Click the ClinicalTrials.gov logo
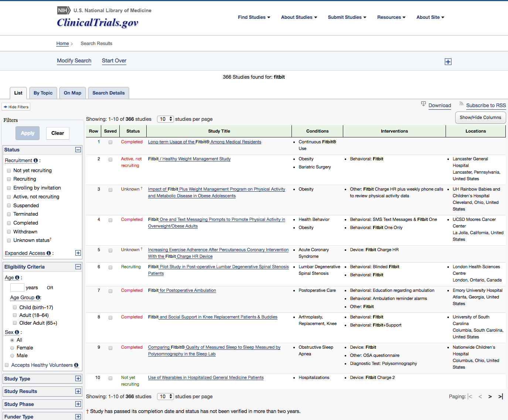The width and height of the screenshot is (508, 420). tap(98, 23)
